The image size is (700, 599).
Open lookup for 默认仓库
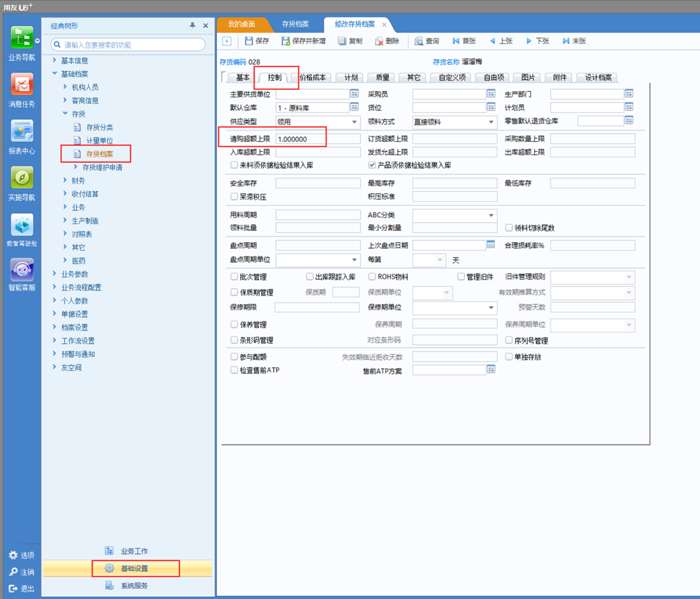[354, 107]
